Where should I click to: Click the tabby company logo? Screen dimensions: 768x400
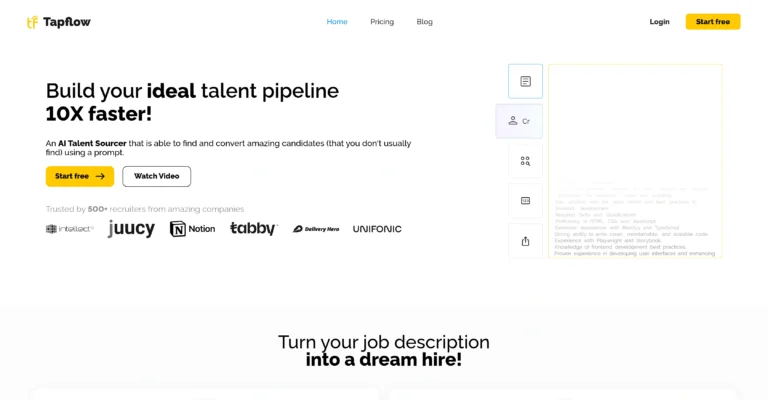pyautogui.click(x=253, y=229)
